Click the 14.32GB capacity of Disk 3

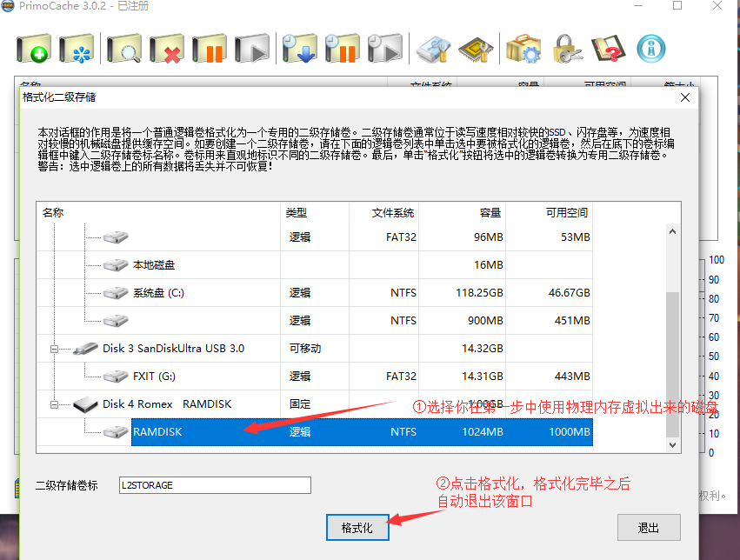pyautogui.click(x=483, y=349)
